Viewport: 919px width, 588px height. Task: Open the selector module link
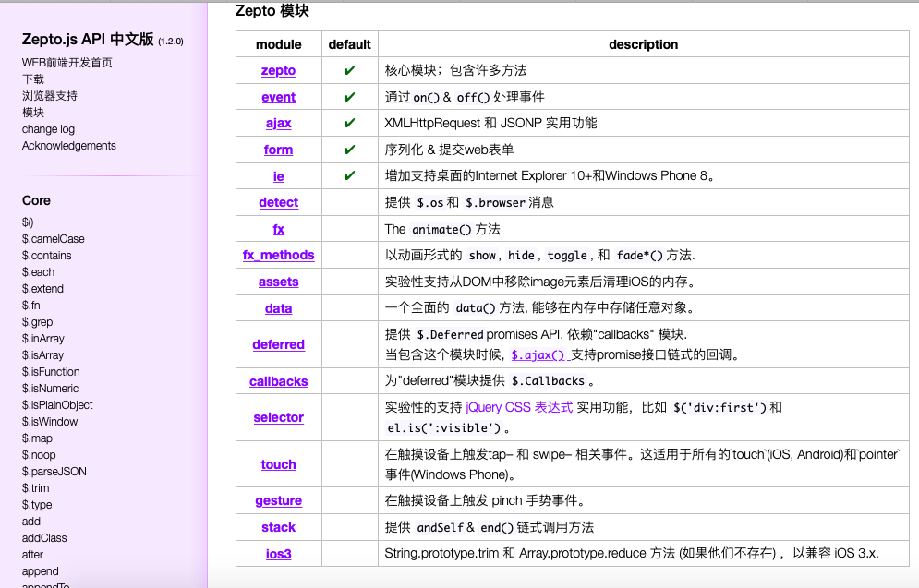[278, 416]
